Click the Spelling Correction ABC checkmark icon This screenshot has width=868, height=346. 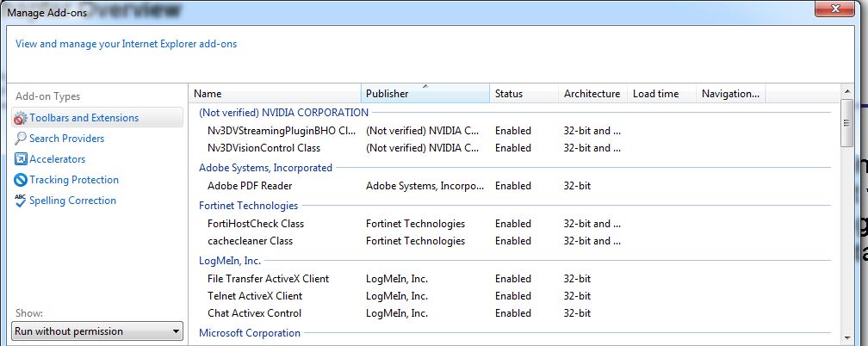(21, 201)
